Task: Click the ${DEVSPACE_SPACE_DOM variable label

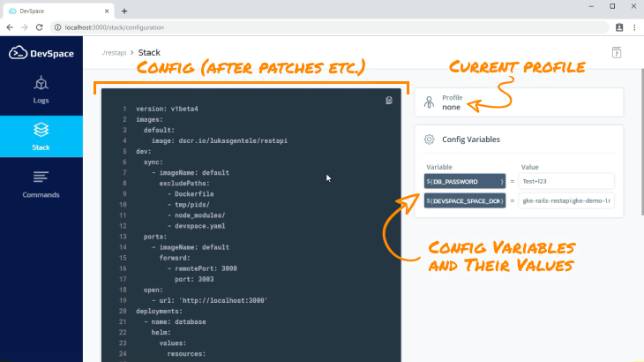Action: [x=465, y=201]
